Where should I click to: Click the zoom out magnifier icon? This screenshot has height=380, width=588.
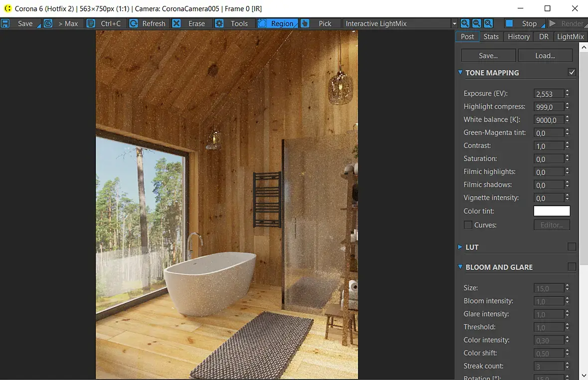click(476, 23)
